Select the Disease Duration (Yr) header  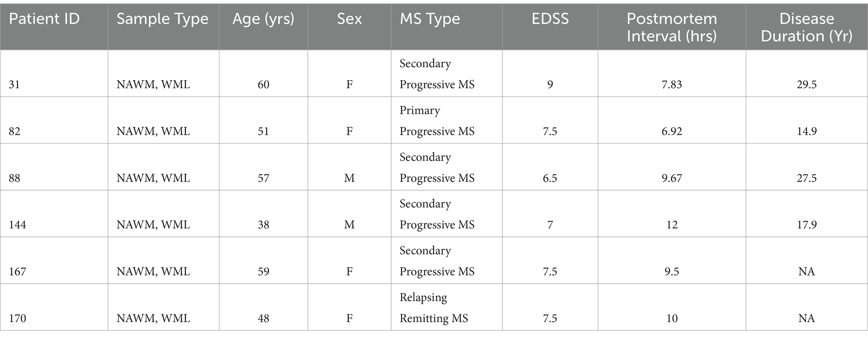807,27
